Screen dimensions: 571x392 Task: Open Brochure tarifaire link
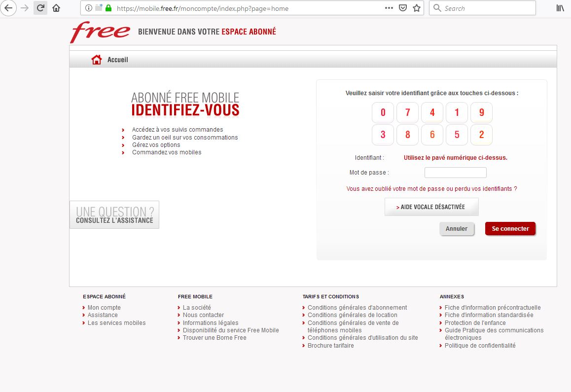pyautogui.click(x=331, y=345)
